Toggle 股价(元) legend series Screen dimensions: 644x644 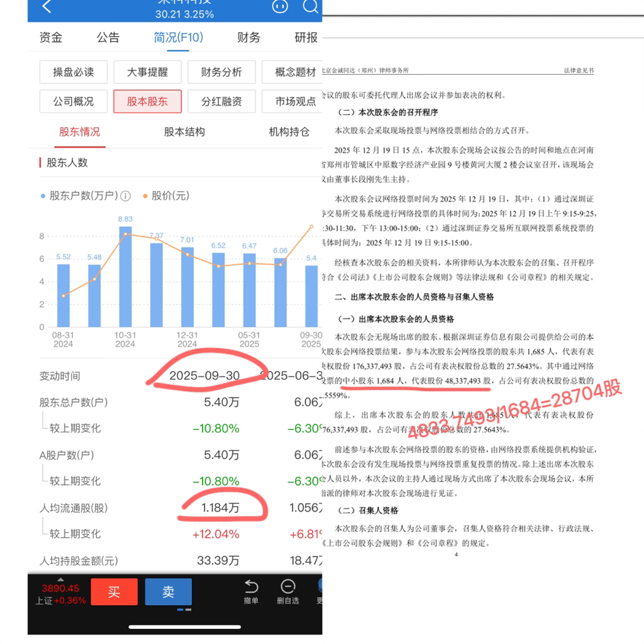(166, 196)
